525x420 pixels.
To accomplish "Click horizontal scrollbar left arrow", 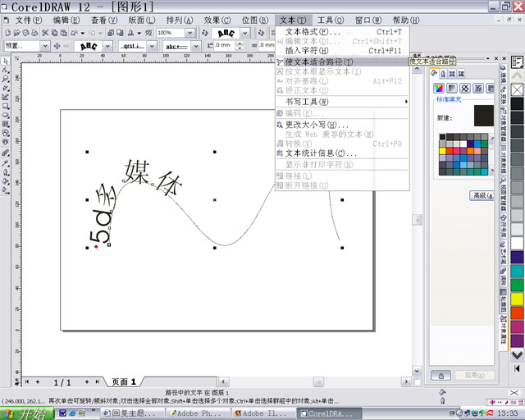I will click(223, 381).
